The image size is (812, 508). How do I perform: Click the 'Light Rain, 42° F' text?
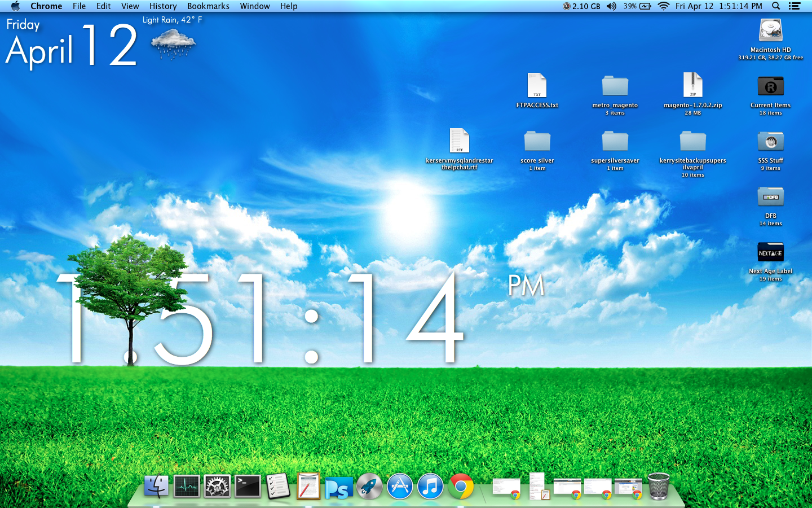click(x=172, y=20)
